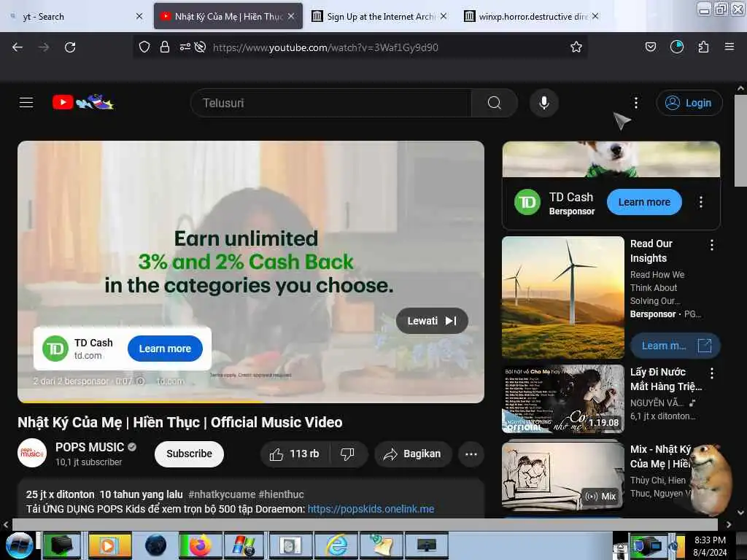Open the wind turbine ad thumbnail
This screenshot has height=560, width=747.
[563, 297]
